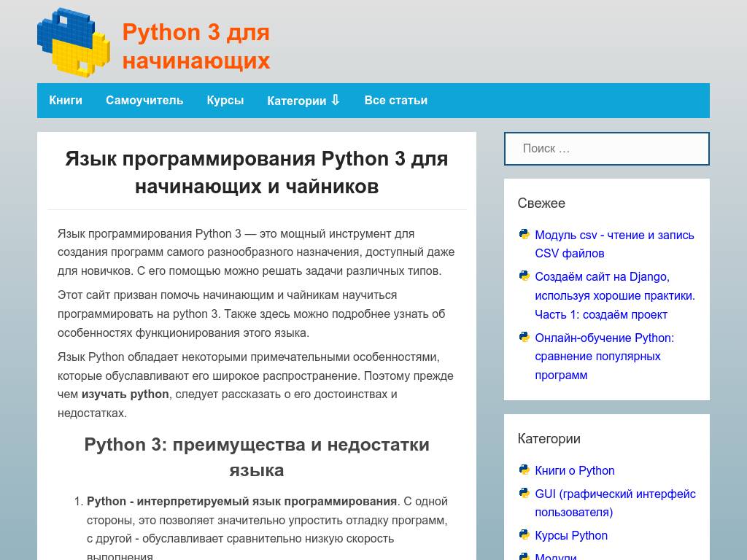Click the Python icon beside Книги о Python
747x560 pixels.
tap(524, 470)
